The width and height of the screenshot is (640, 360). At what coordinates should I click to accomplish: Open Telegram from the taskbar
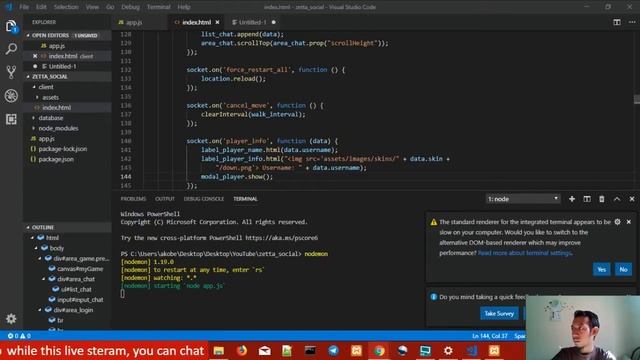(333, 351)
